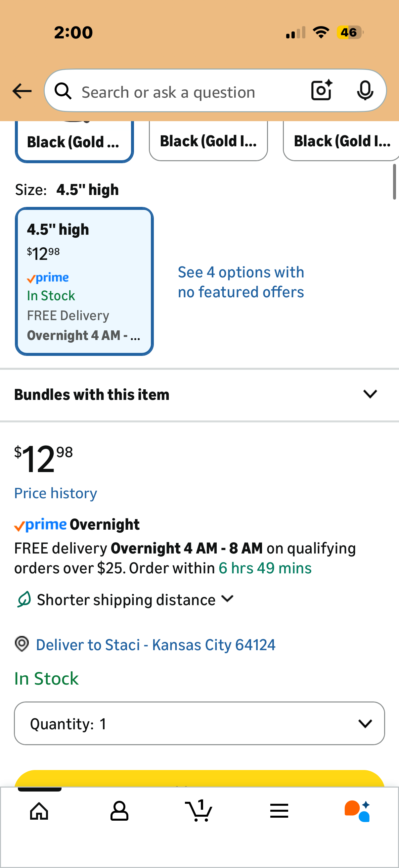Tap See 4 options with no featured offers

[x=241, y=282]
